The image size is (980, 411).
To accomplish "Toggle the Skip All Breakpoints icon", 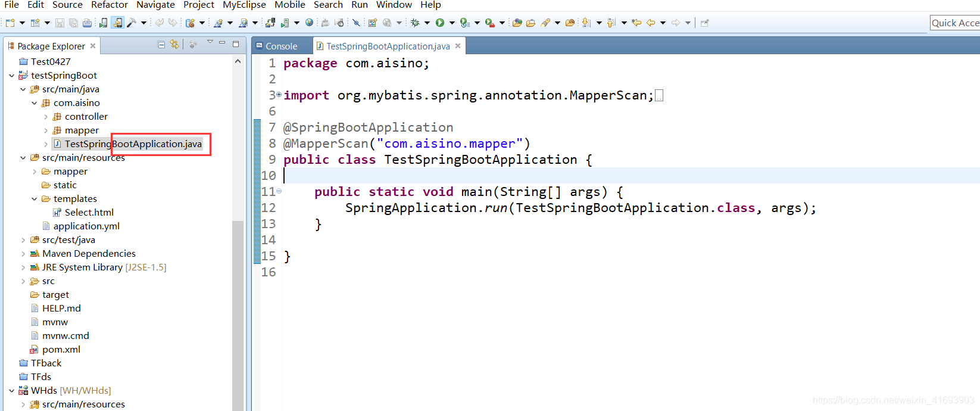I will click(x=356, y=23).
